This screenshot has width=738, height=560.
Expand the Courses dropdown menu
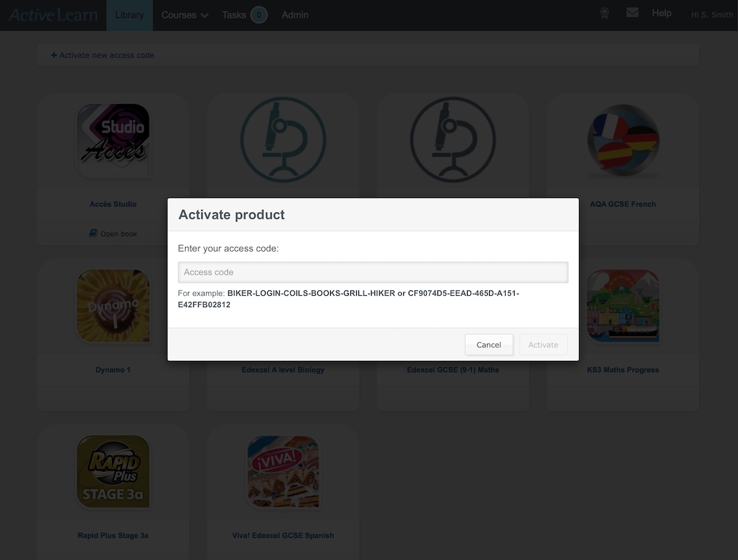[x=185, y=15]
